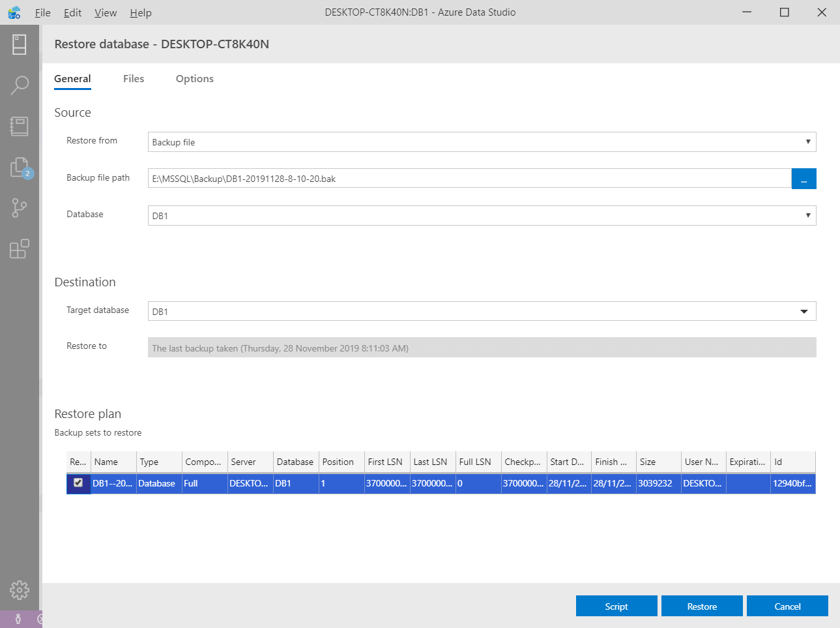Select the Type column header

point(159,462)
